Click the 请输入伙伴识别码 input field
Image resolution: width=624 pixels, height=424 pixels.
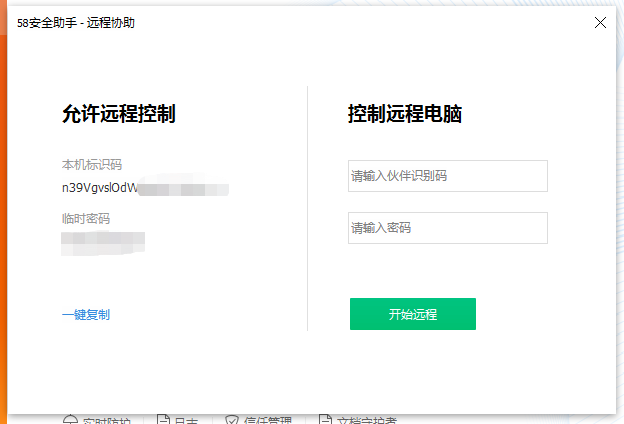point(448,176)
